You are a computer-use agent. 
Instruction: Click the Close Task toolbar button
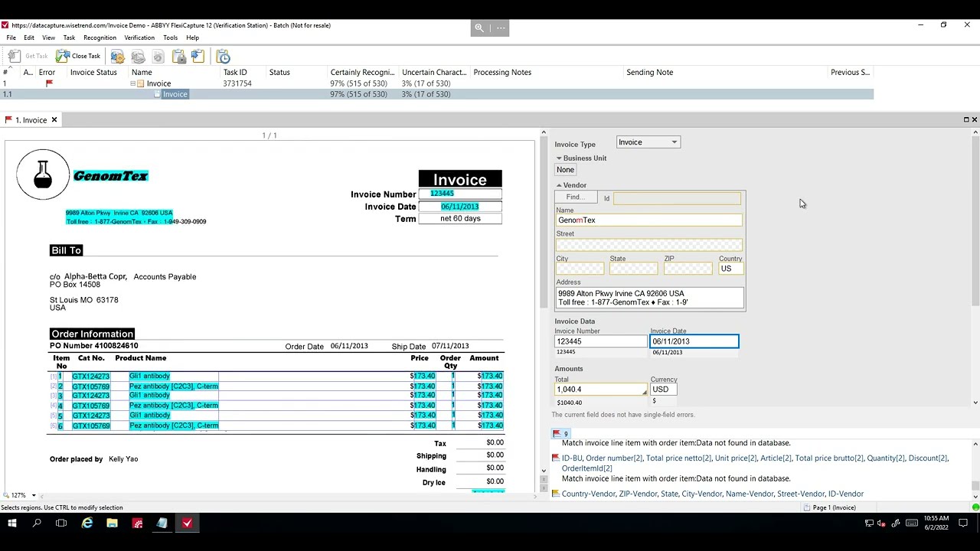[x=78, y=56]
